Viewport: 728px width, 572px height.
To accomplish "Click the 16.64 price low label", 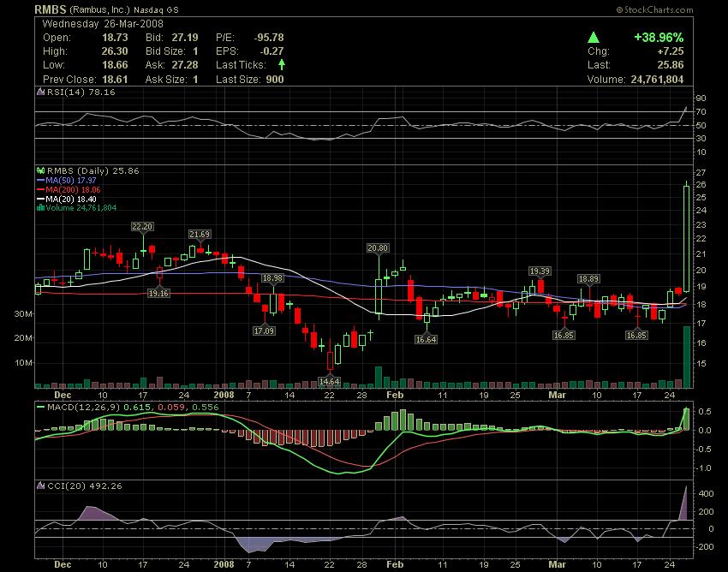I will tap(426, 339).
